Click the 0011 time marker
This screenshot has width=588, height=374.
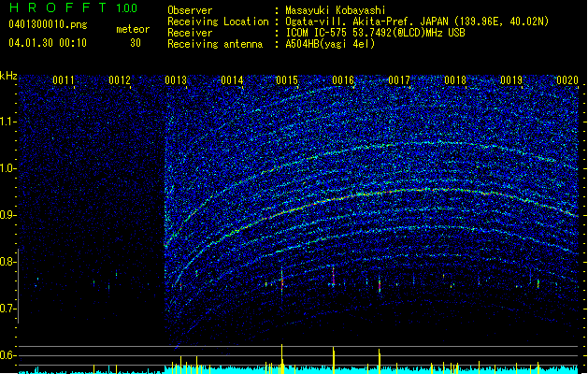point(64,80)
